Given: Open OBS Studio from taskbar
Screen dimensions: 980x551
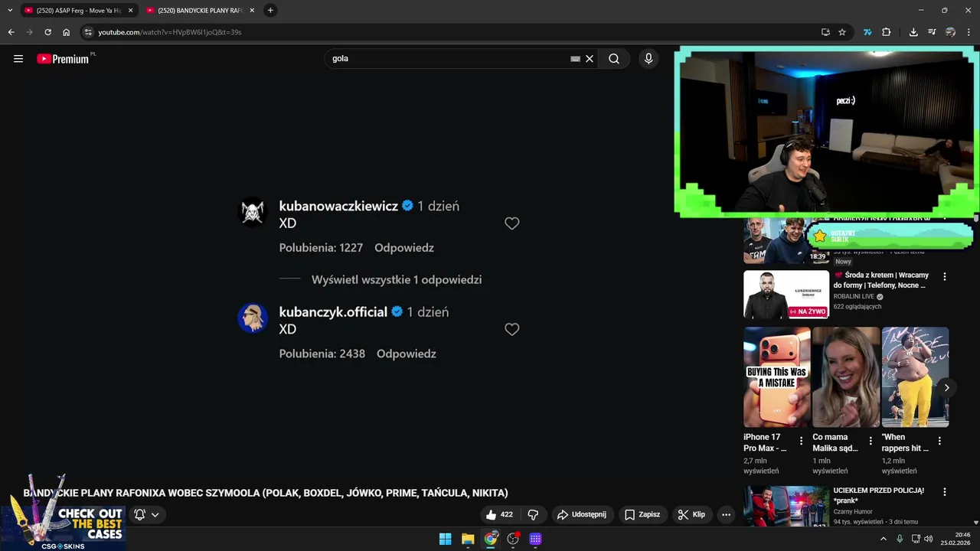Looking at the screenshot, I should (513, 540).
